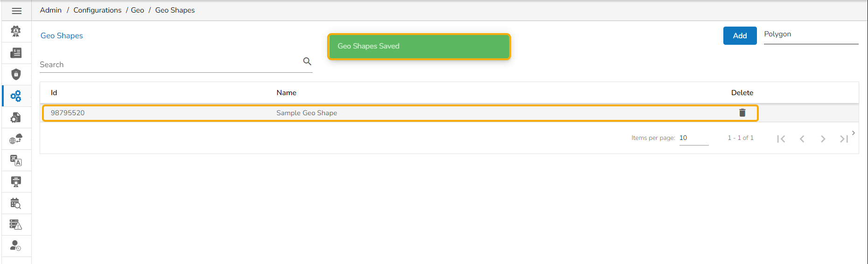This screenshot has height=264, width=868.
Task: Open the admin user badge sidebar icon
Action: [16, 31]
